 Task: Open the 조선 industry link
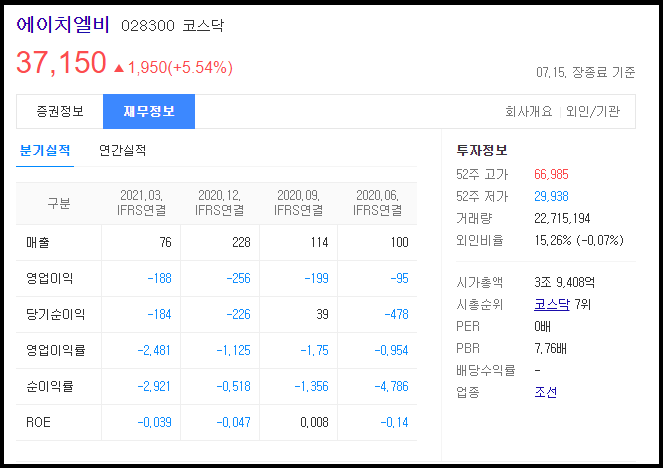click(x=545, y=392)
